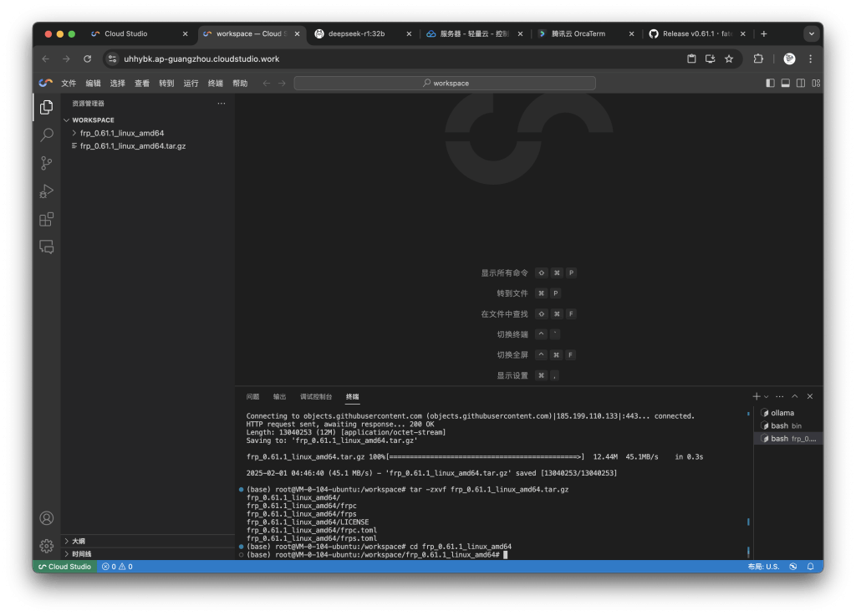The image size is (856, 616).
Task: Click the terminal scrollbar
Action: 748,482
